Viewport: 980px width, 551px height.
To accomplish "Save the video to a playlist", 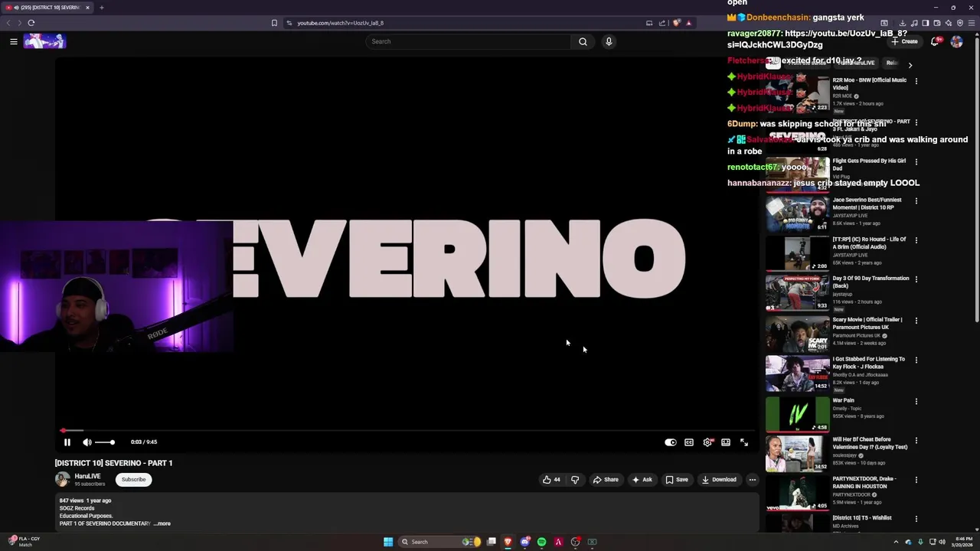I will [677, 480].
